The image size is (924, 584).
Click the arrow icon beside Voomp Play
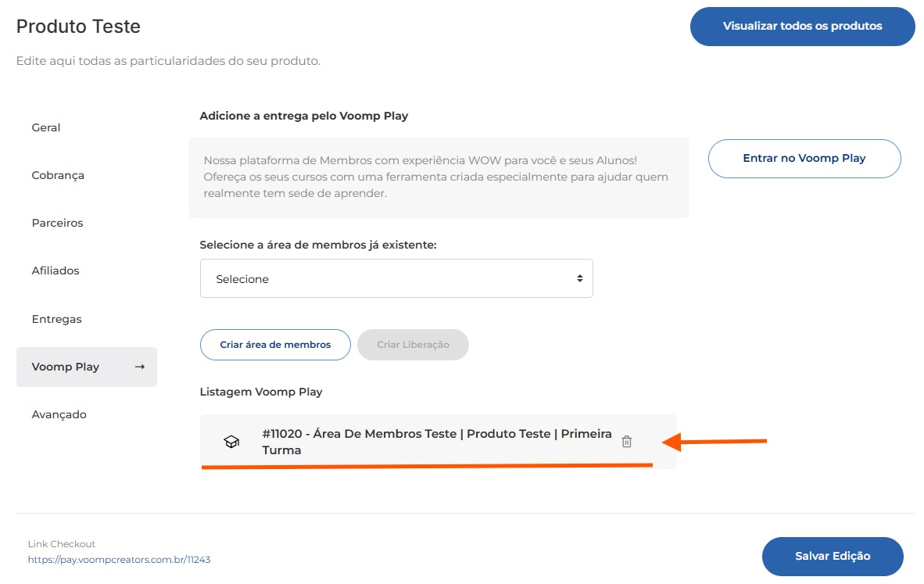click(140, 367)
